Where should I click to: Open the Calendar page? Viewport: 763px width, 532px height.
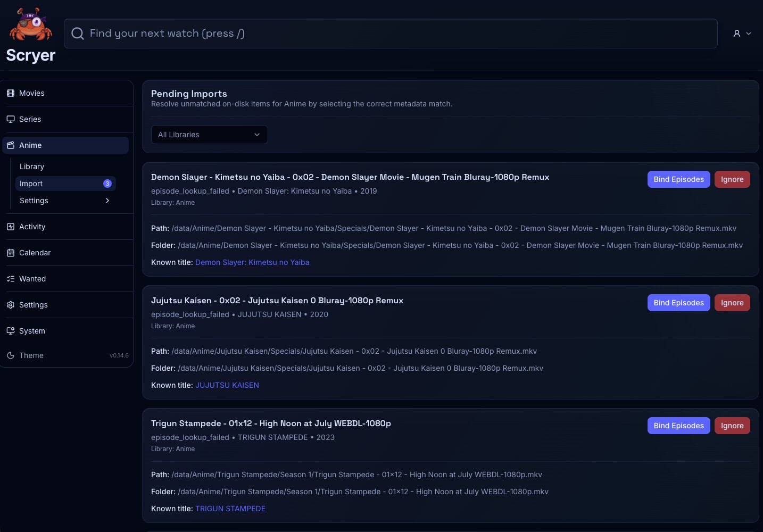pos(66,253)
